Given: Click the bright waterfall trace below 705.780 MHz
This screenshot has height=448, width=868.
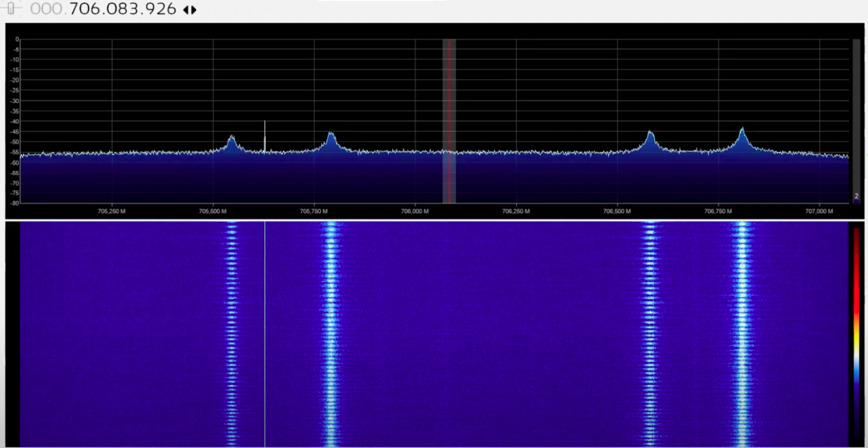Looking at the screenshot, I should pyautogui.click(x=331, y=334).
